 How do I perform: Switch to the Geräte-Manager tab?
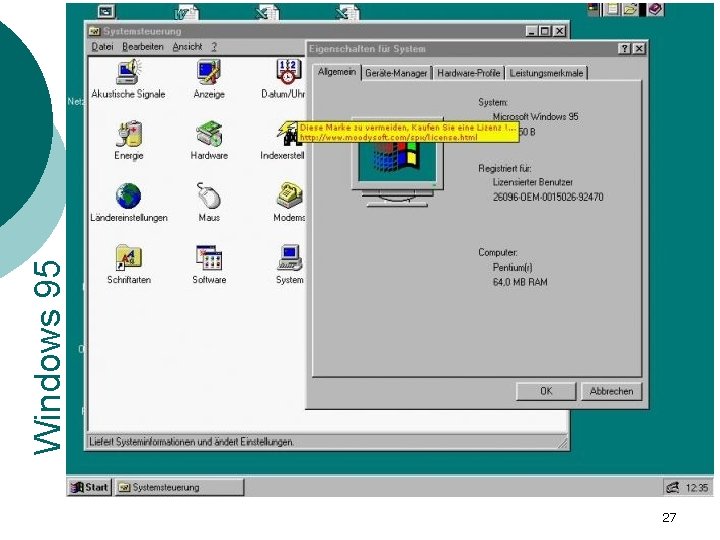coord(396,73)
